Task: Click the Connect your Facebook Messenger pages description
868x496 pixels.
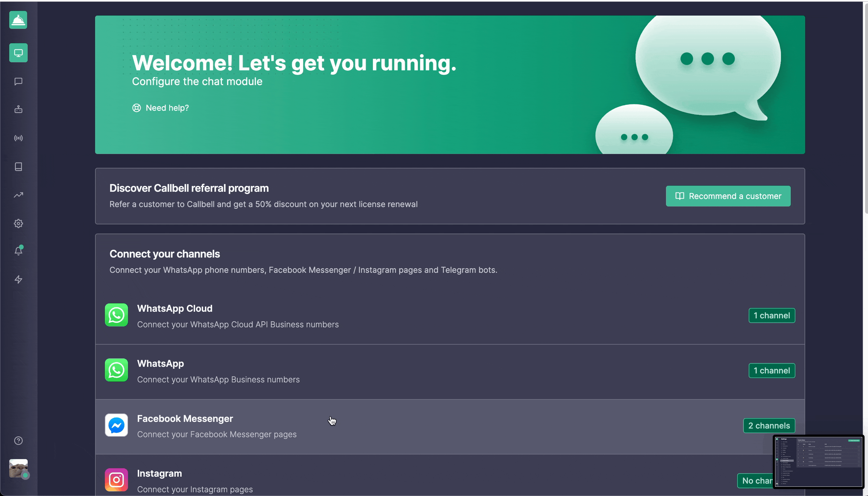Action: [x=217, y=435]
